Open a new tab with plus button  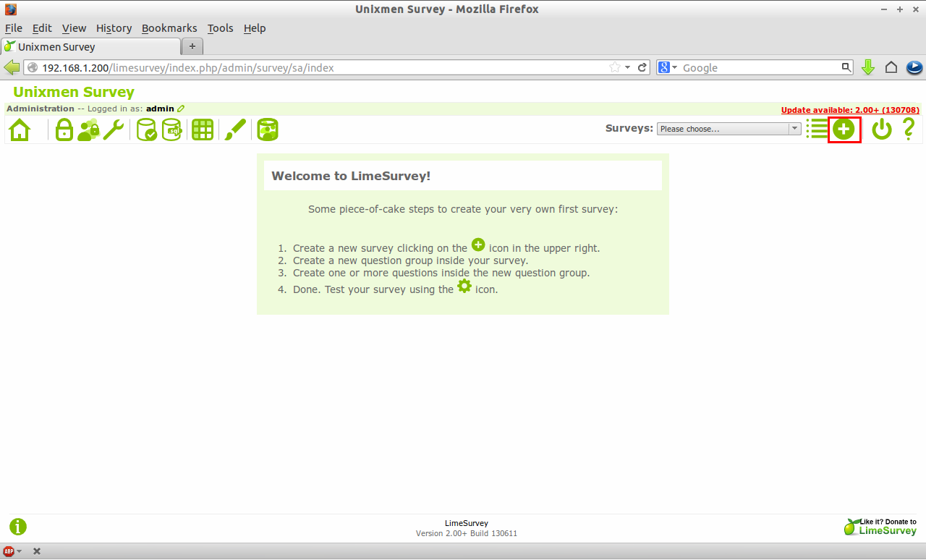pos(192,46)
